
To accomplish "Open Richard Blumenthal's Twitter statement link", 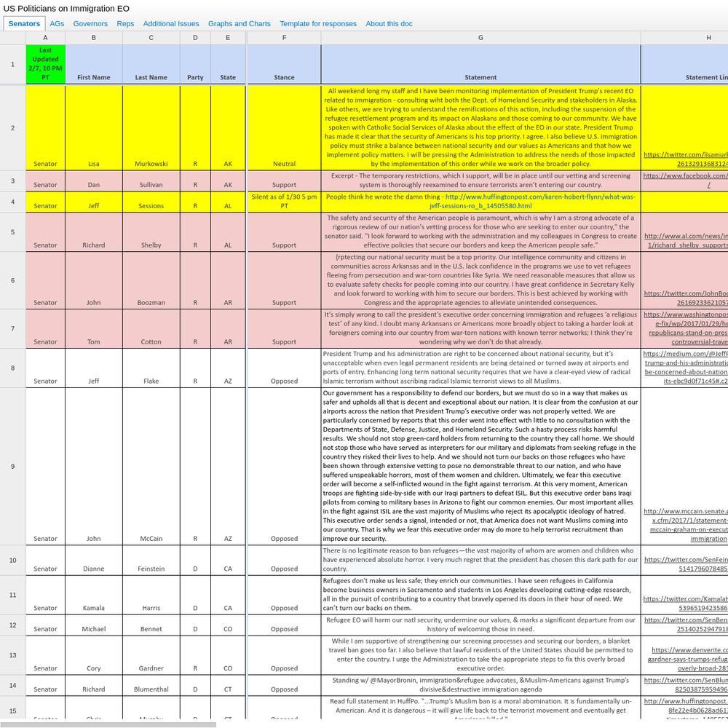I will [687, 685].
